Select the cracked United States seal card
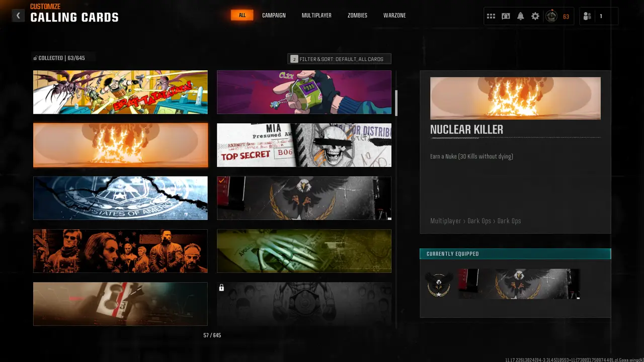The width and height of the screenshot is (644, 362). pyautogui.click(x=120, y=198)
